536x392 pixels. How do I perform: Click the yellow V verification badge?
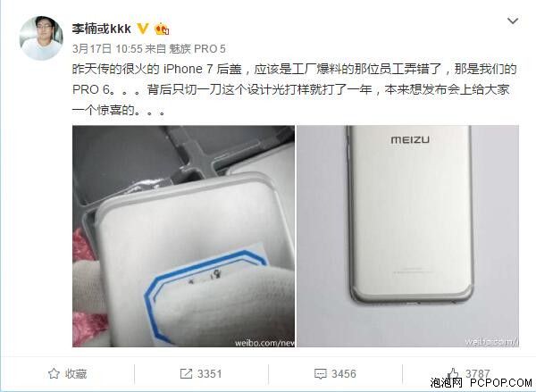tap(143, 29)
